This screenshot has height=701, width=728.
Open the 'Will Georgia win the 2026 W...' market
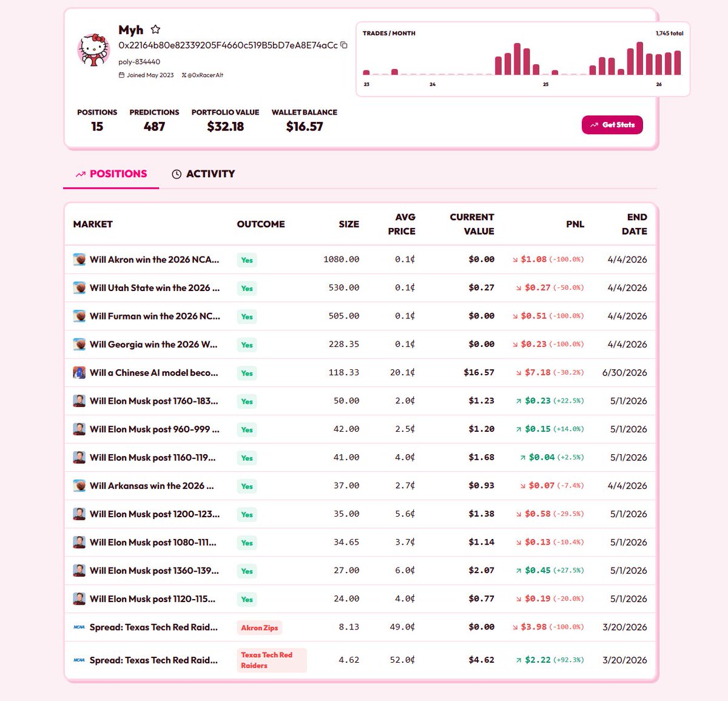tap(153, 344)
